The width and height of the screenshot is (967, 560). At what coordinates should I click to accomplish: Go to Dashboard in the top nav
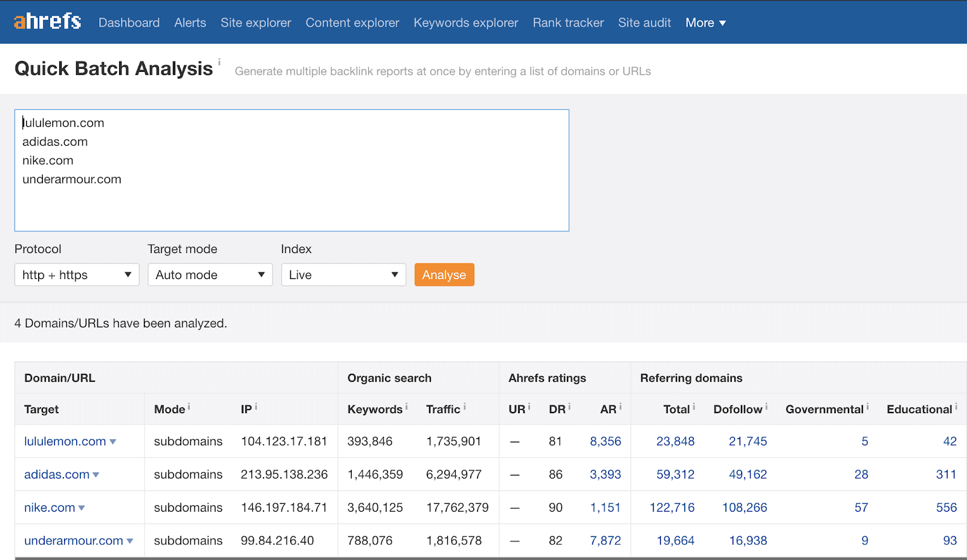(129, 23)
